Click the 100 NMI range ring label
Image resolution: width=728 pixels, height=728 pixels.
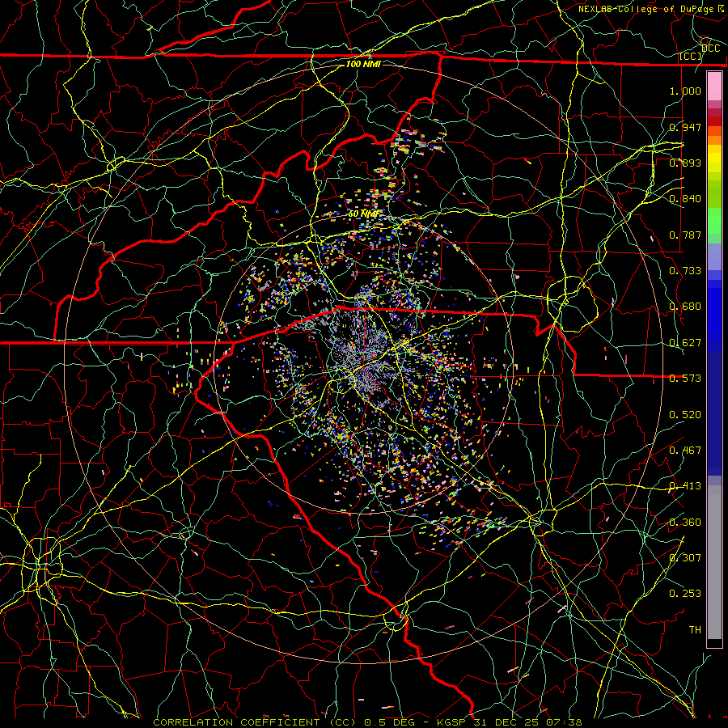pyautogui.click(x=363, y=64)
